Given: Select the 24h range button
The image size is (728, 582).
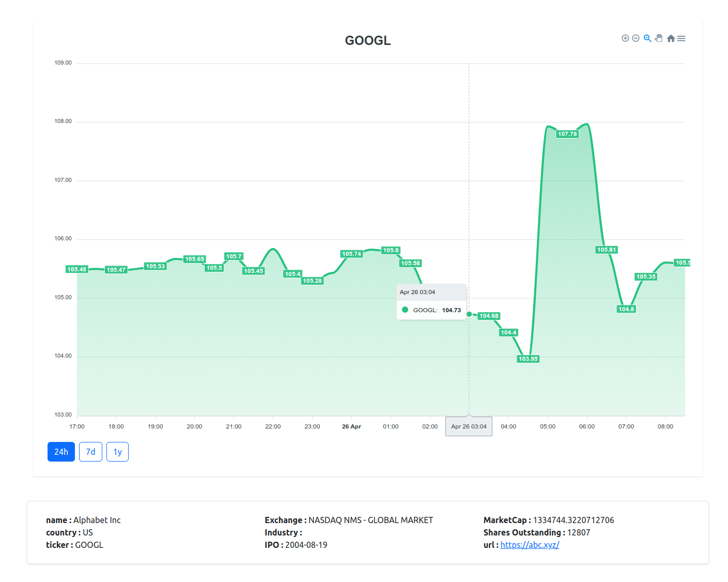Looking at the screenshot, I should point(61,452).
